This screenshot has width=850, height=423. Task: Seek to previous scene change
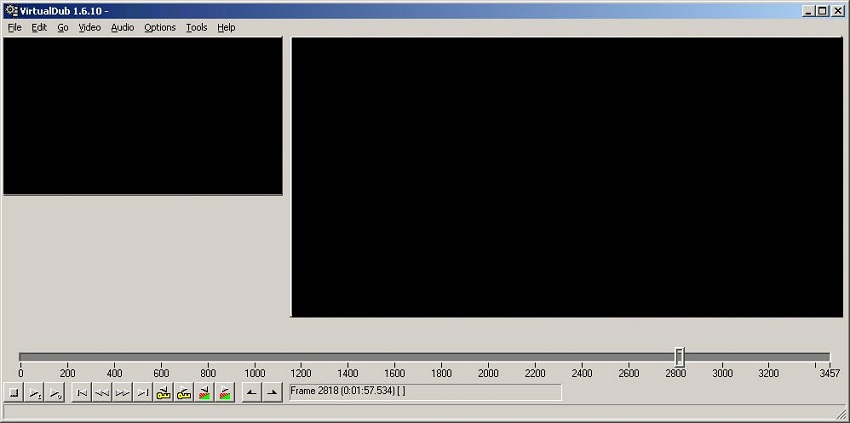coord(204,393)
